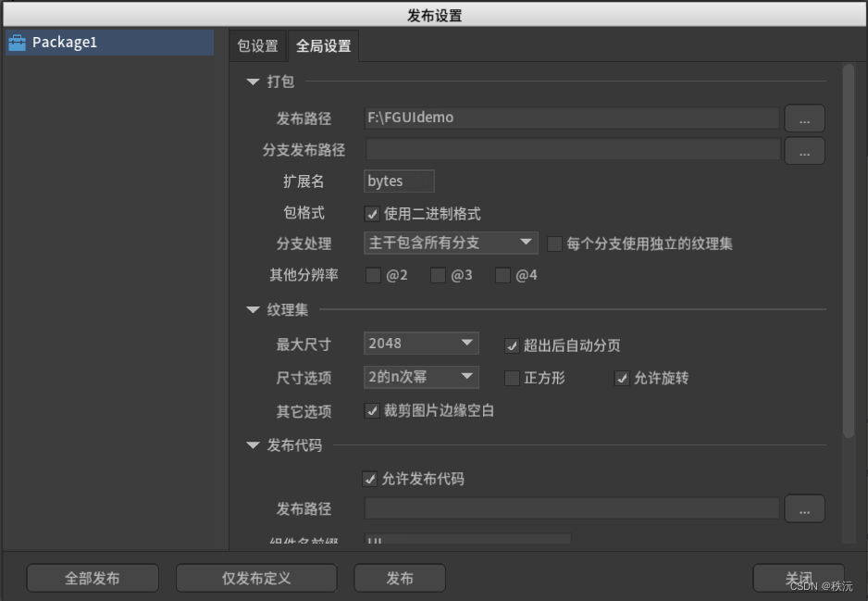The image size is (868, 601).
Task: Open the 尺寸选项 dropdown showing 2的n次幂
Action: click(421, 377)
